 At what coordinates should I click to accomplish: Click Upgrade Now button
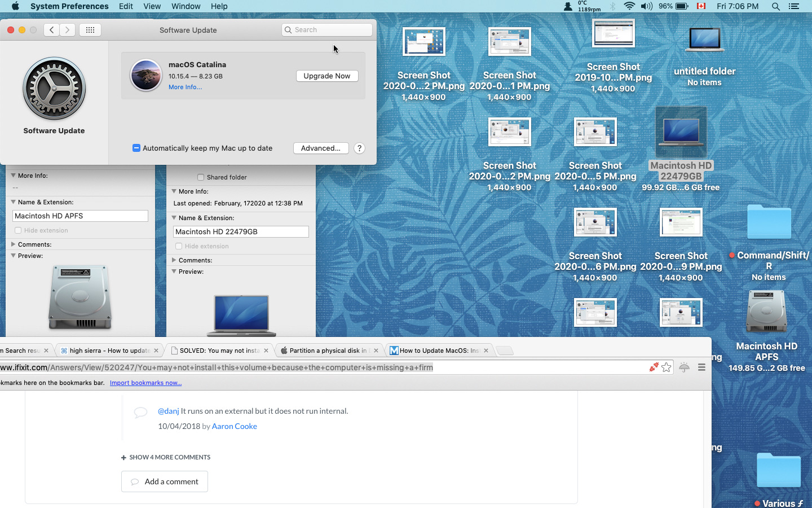(327, 76)
